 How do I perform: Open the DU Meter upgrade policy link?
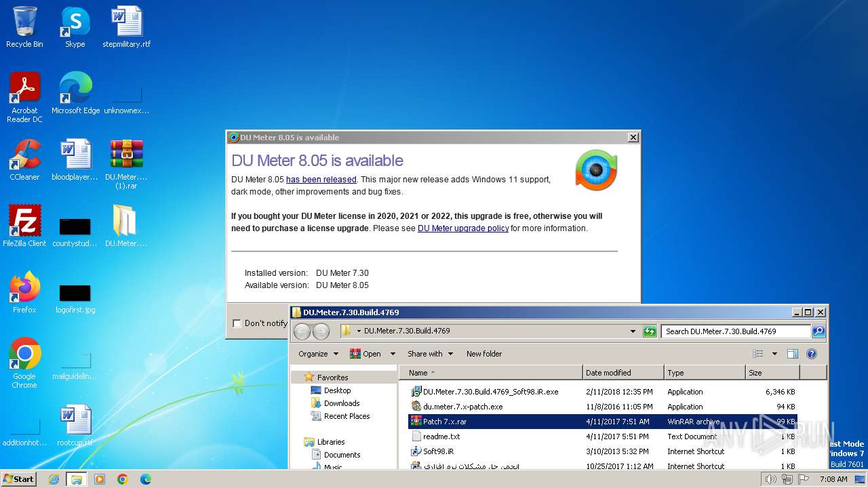[463, 228]
